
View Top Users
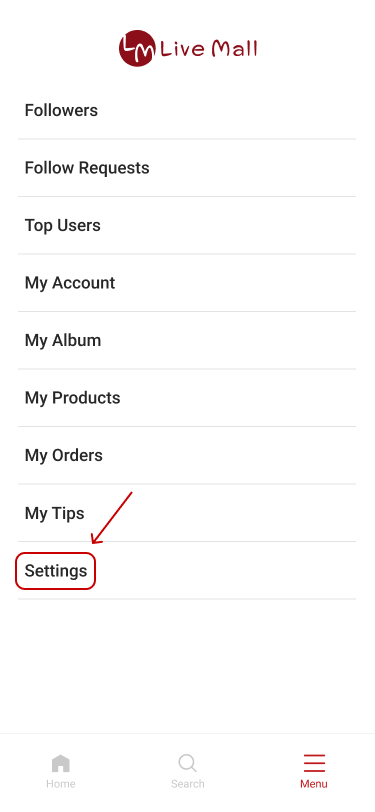click(187, 225)
